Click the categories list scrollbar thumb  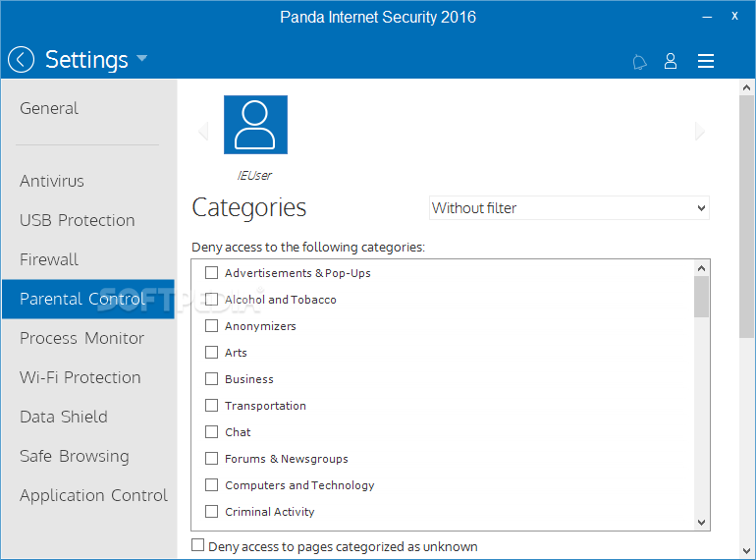[x=702, y=297]
